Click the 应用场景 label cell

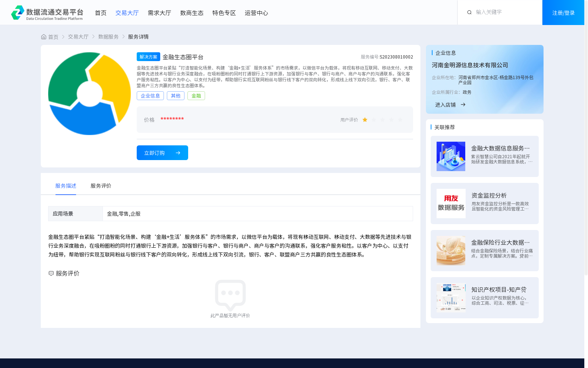75,214
